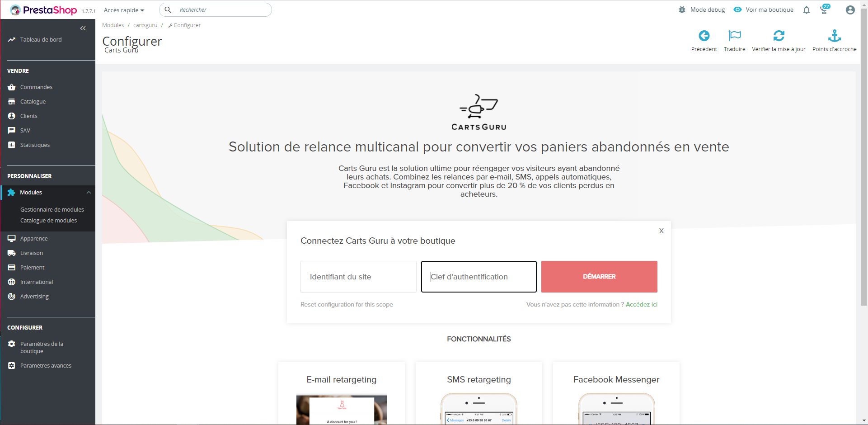Open the user profile avatar menu
The height and width of the screenshot is (425, 868).
[850, 10]
